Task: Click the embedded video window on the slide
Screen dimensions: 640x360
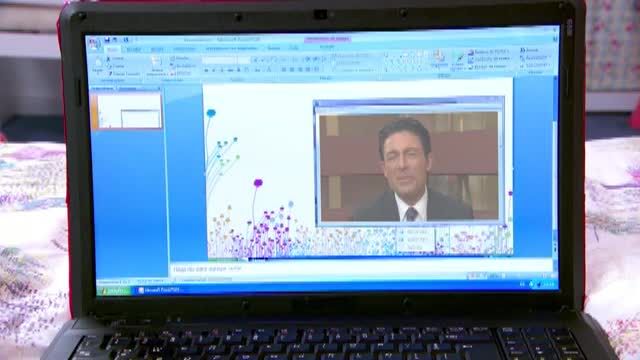Action: coord(409,161)
